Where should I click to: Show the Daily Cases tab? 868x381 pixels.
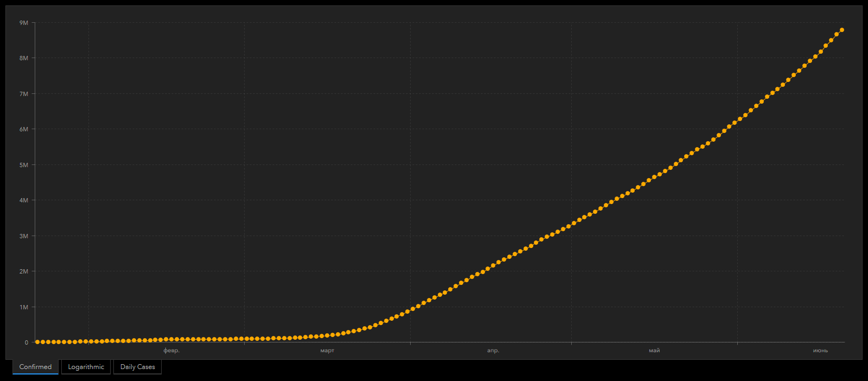pyautogui.click(x=137, y=367)
